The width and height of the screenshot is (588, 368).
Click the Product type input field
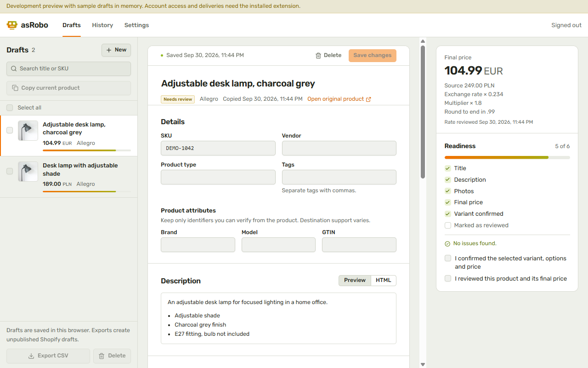(218, 177)
